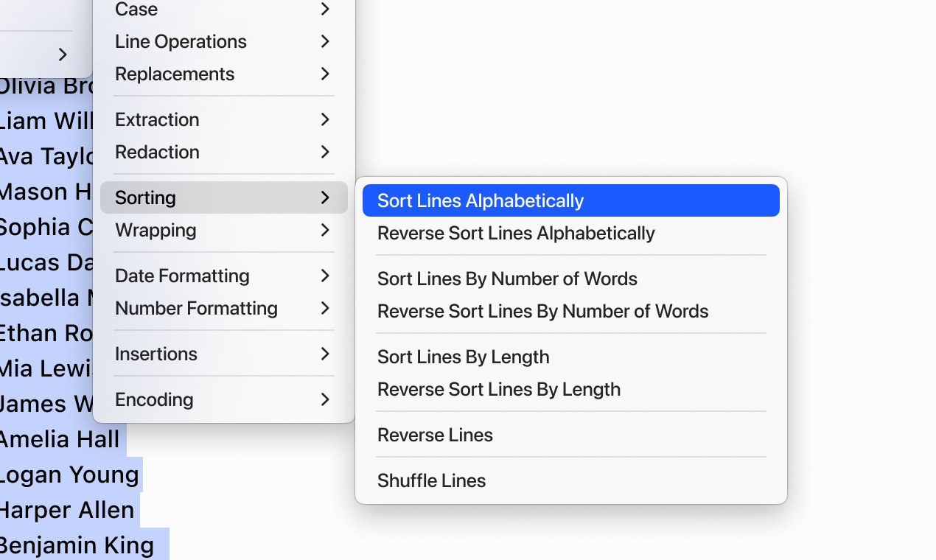The height and width of the screenshot is (560, 936).
Task: Open the Date Formatting submenu
Action: click(x=224, y=276)
